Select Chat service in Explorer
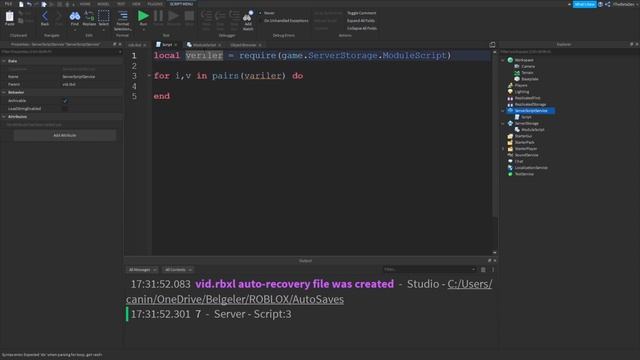This screenshot has width=640, height=360. [x=518, y=161]
